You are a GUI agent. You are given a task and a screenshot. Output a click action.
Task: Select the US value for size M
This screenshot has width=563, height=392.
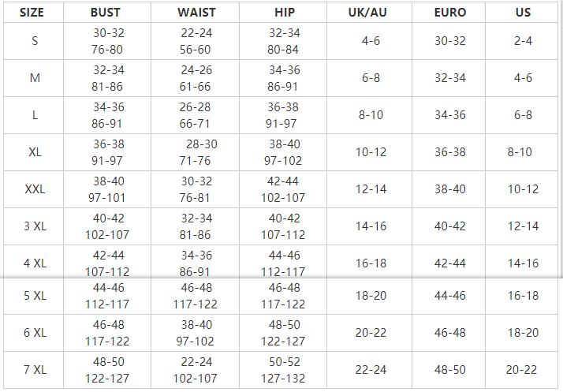523,78
